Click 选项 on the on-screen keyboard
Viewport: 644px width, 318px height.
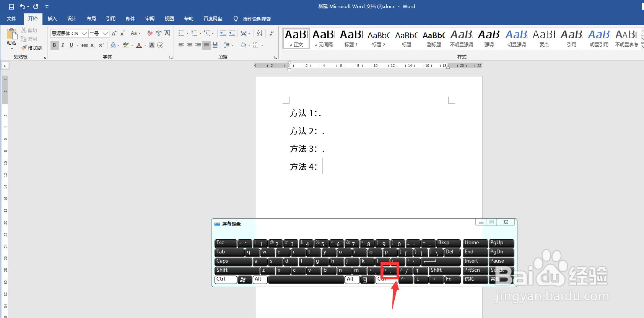tap(475, 280)
